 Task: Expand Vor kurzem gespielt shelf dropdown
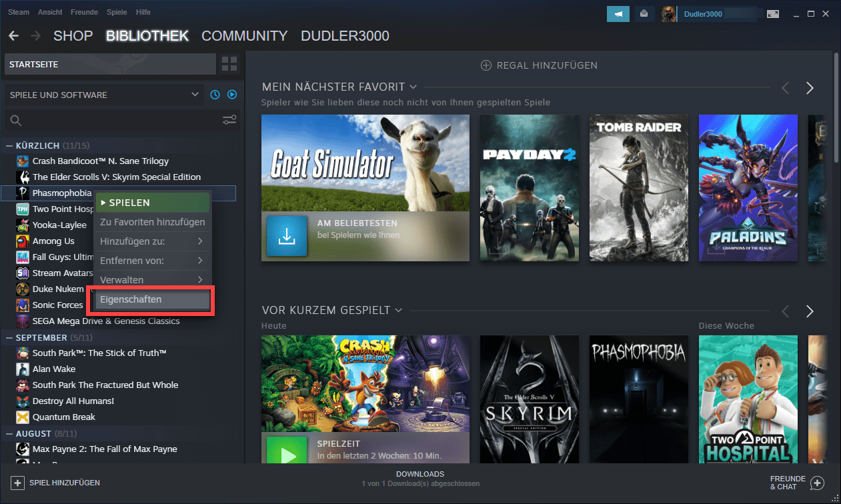click(x=399, y=310)
